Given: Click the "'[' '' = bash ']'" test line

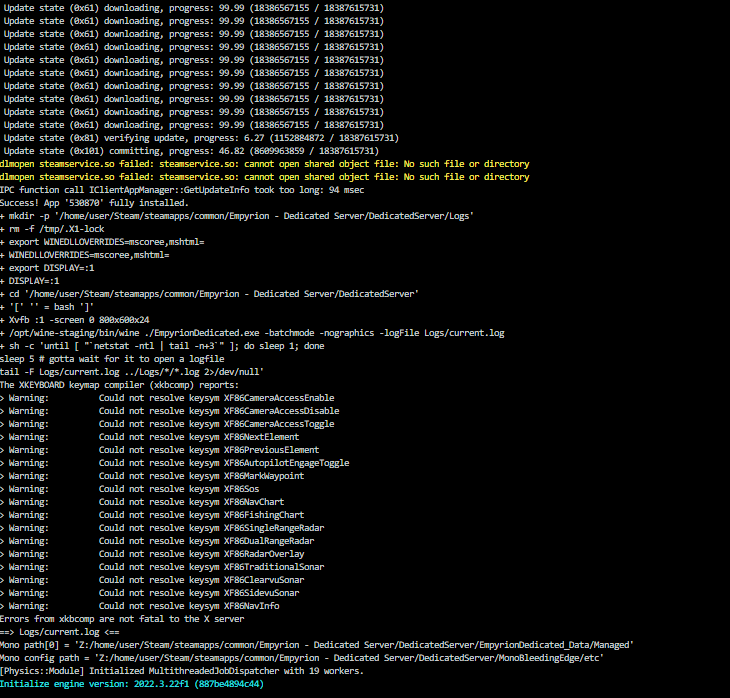Looking at the screenshot, I should point(47,307).
